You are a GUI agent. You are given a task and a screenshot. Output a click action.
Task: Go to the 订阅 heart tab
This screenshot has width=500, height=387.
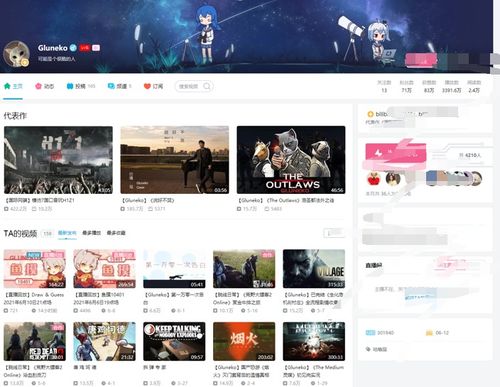[154, 86]
